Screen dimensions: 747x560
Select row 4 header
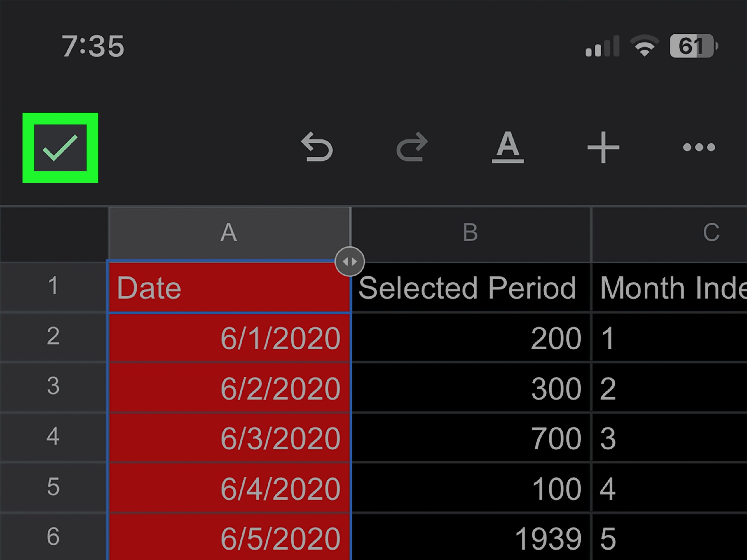click(53, 436)
